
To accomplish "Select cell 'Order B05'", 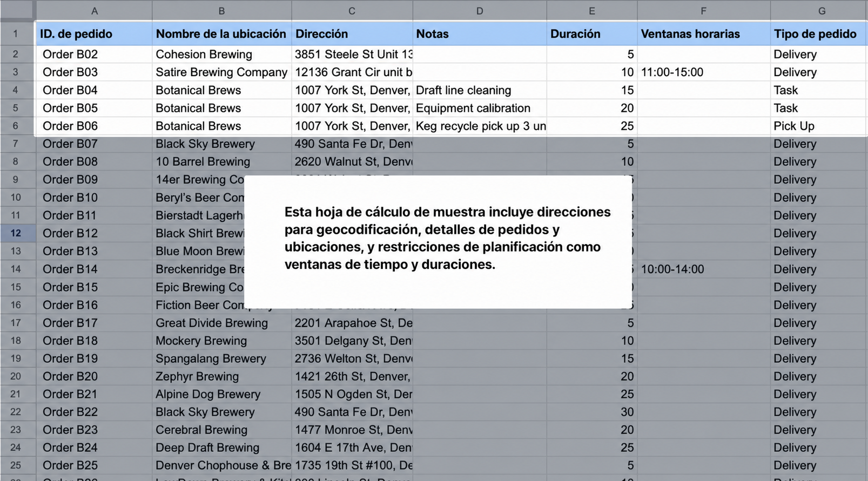I will [x=94, y=107].
